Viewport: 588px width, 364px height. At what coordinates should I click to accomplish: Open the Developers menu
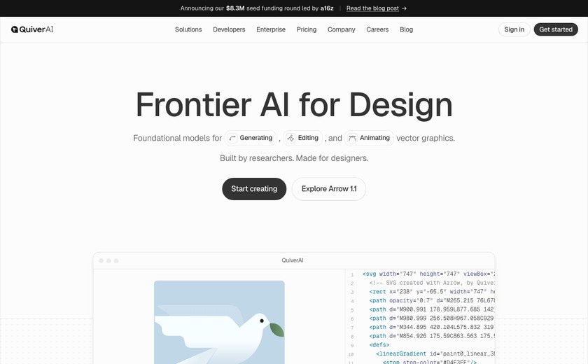click(x=229, y=29)
